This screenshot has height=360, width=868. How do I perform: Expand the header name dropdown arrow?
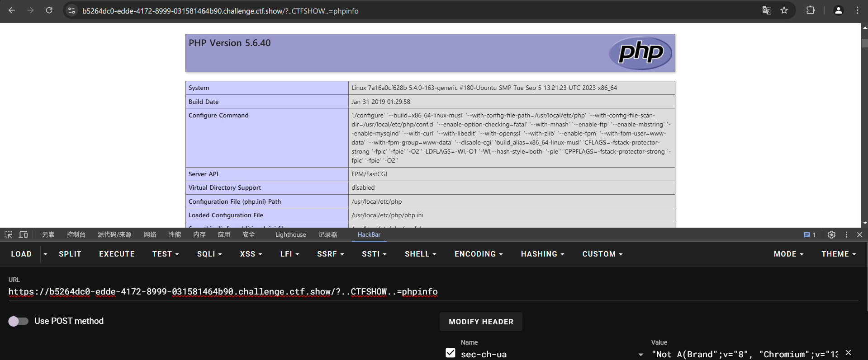pyautogui.click(x=640, y=355)
